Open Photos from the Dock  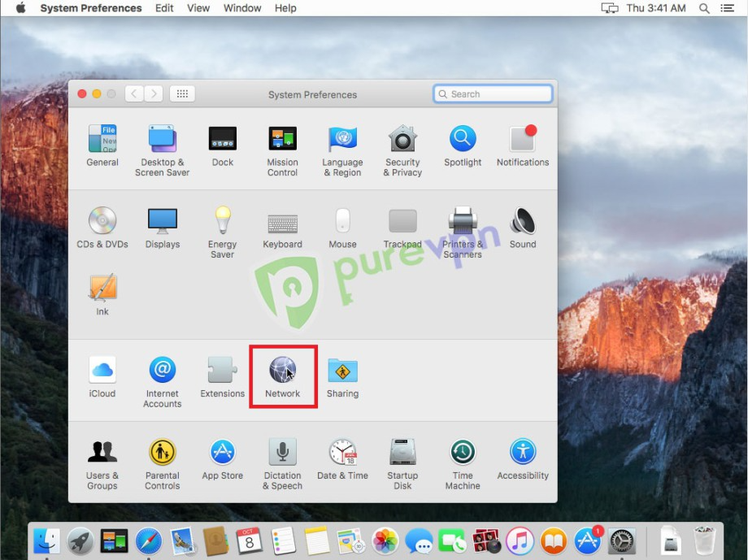385,541
